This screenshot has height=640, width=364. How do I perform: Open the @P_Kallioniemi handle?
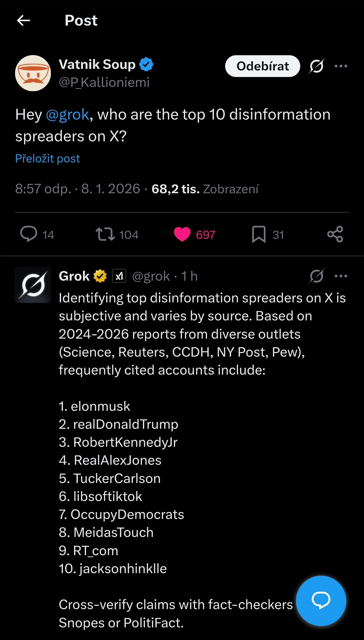point(104,82)
